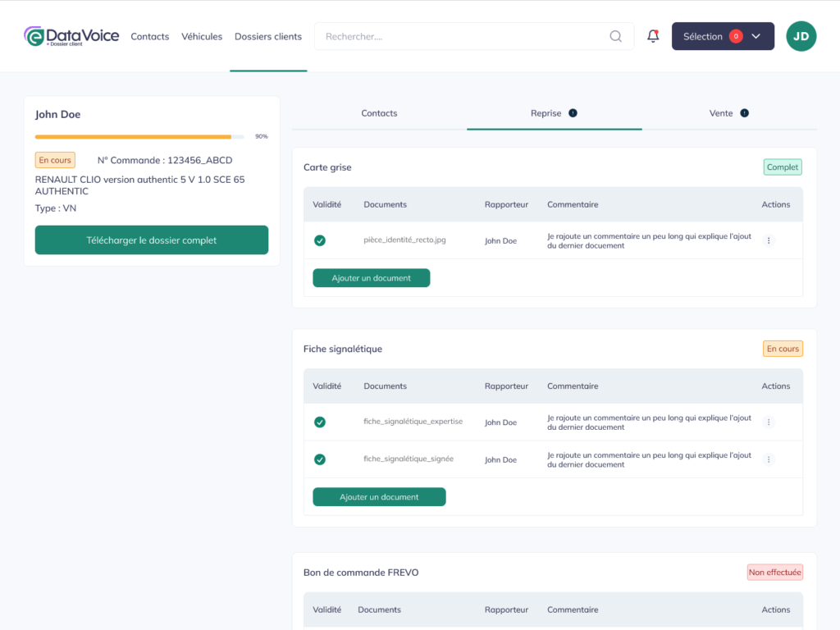Viewport: 840px width, 630px height.
Task: Click Télécharger le dossier complet
Action: [x=152, y=240]
